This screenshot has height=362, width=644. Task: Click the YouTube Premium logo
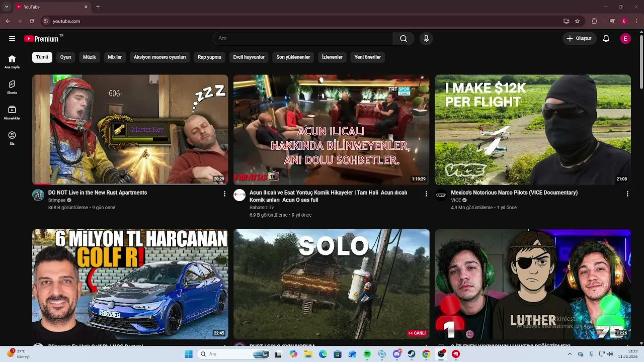pyautogui.click(x=41, y=39)
